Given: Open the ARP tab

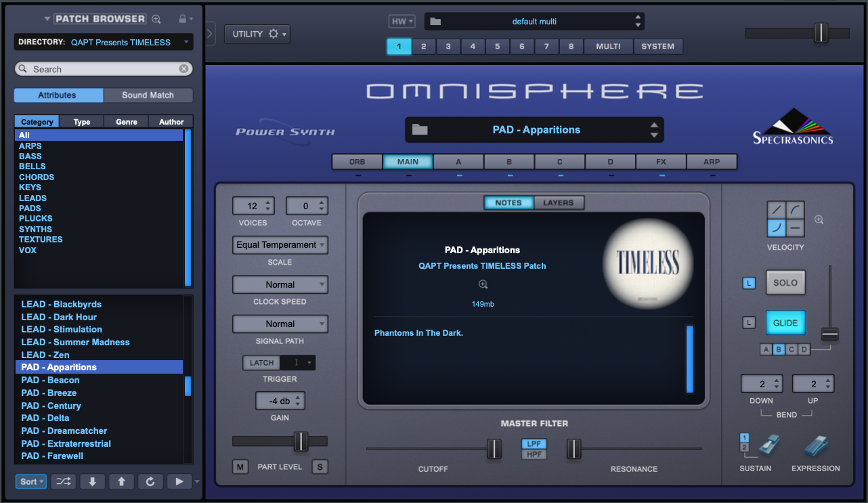Looking at the screenshot, I should (x=712, y=162).
